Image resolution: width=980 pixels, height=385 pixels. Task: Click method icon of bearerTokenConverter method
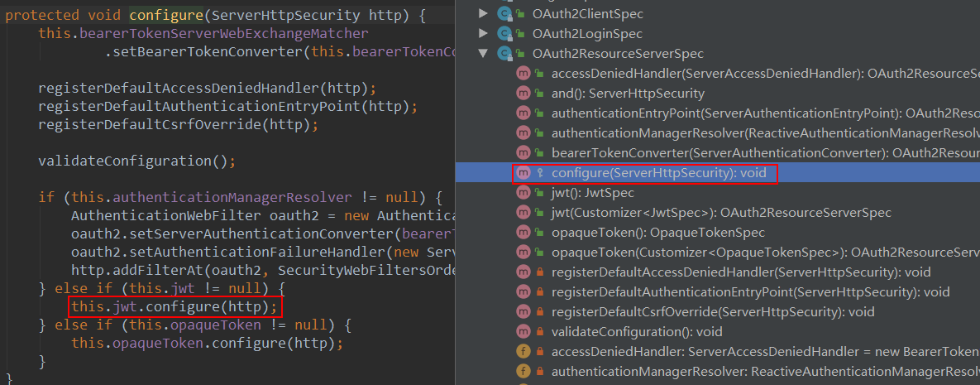523,152
